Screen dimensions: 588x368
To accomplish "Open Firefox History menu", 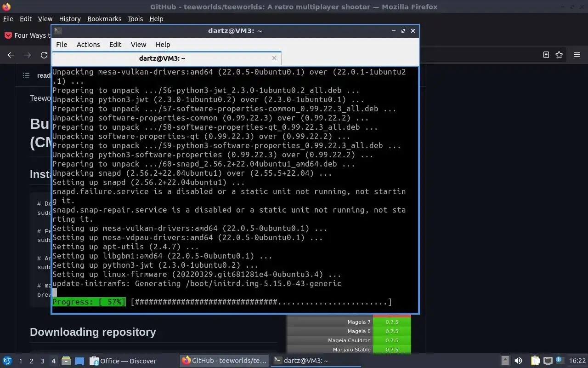I will (70, 19).
